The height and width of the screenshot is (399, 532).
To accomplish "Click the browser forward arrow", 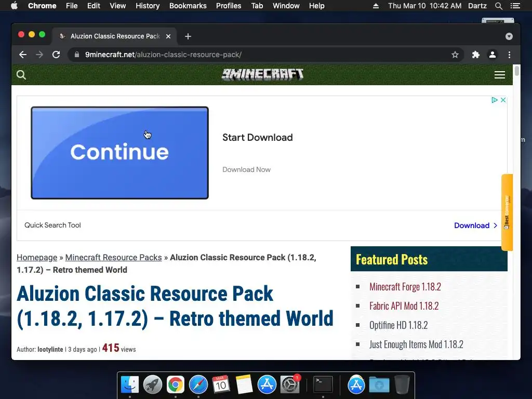I will click(x=39, y=55).
